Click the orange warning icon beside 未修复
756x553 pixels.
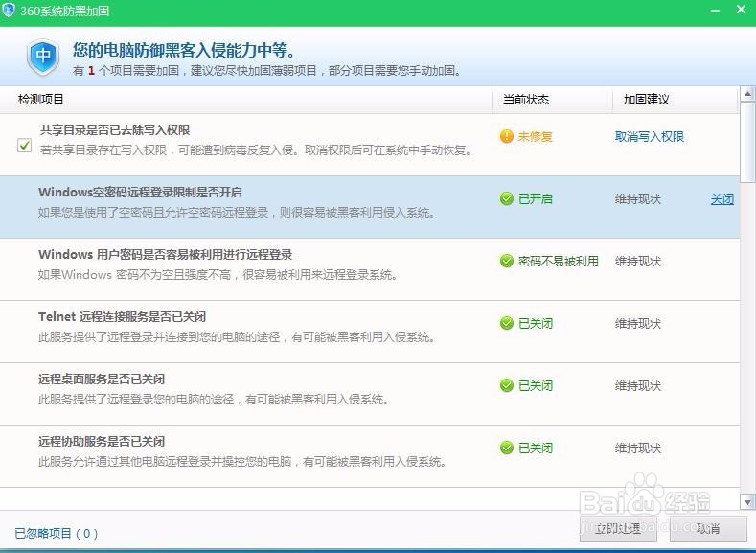pos(507,136)
